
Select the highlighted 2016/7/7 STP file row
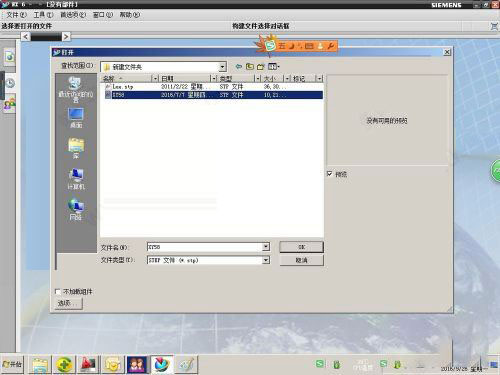[x=213, y=95]
